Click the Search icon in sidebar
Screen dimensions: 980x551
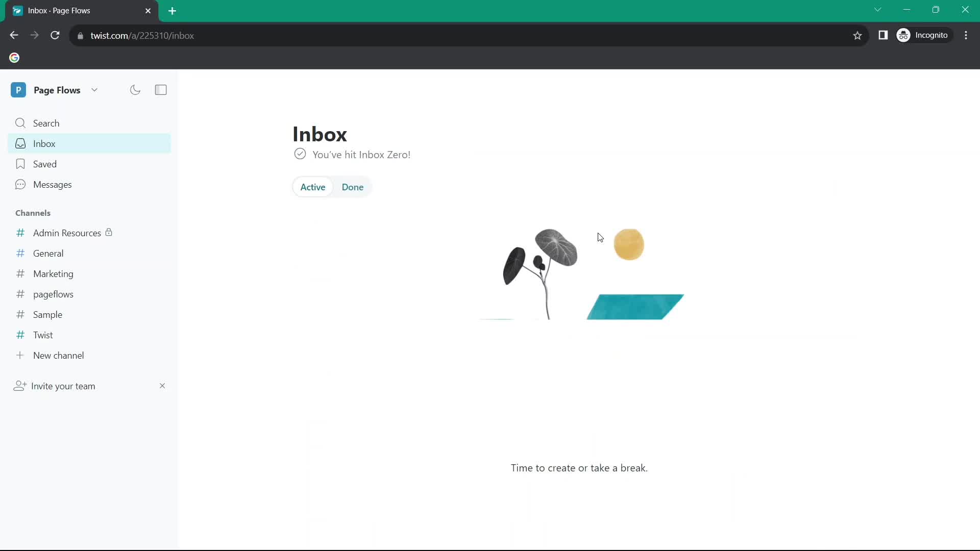tap(20, 122)
